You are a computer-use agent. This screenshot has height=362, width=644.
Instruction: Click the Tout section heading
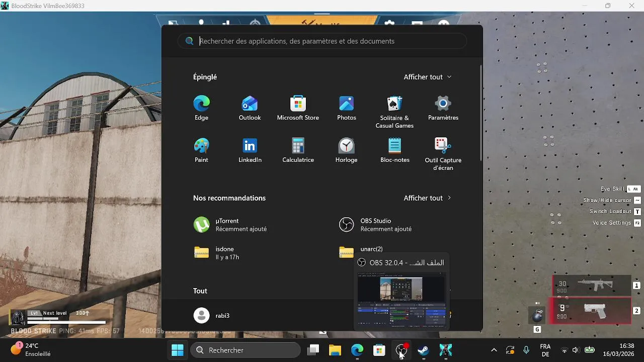pyautogui.click(x=200, y=291)
